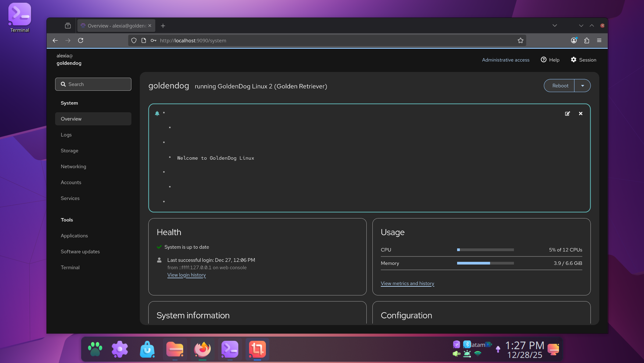This screenshot has width=644, height=363.
Task: Open the Firefox account icon
Action: [x=574, y=40]
